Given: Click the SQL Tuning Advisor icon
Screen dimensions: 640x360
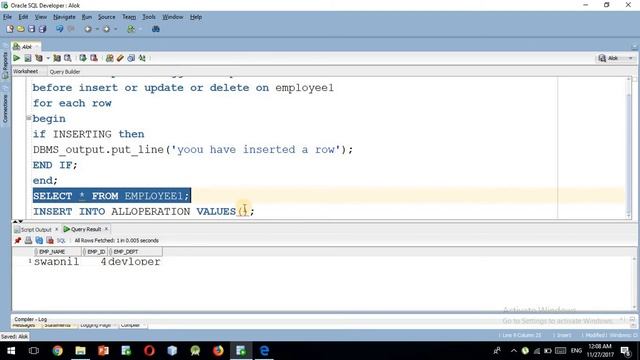Looking at the screenshot, I should click(x=68, y=58).
